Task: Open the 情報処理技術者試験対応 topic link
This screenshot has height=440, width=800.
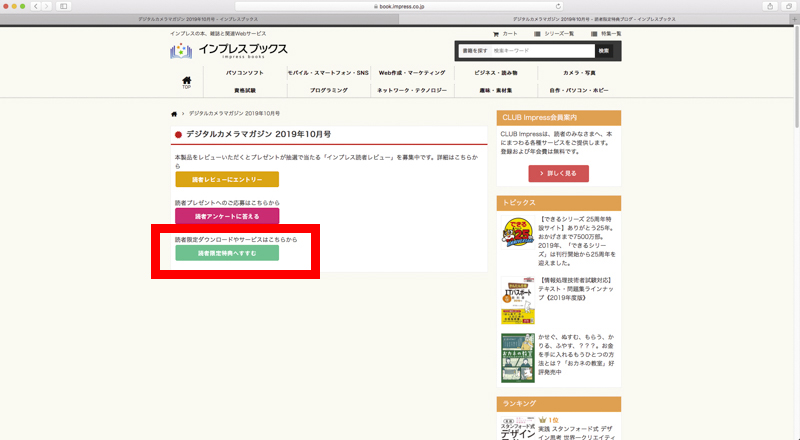Action: click(x=577, y=289)
